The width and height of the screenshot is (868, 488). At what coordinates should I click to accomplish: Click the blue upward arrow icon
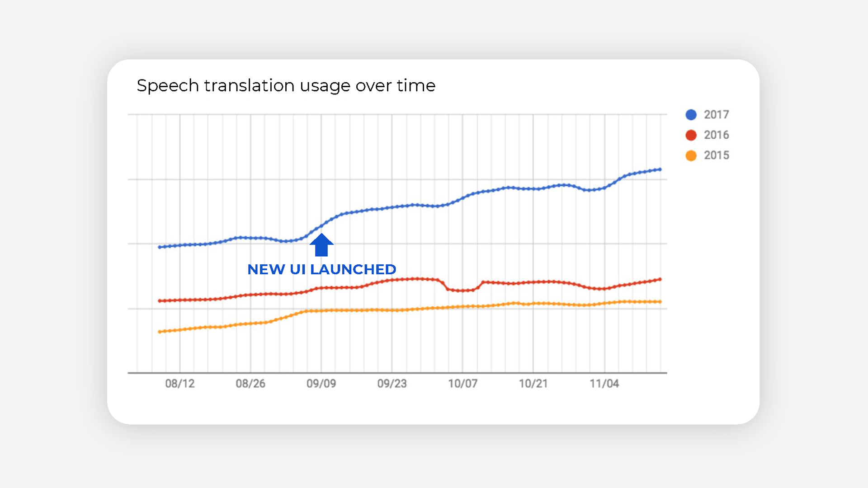pyautogui.click(x=321, y=245)
